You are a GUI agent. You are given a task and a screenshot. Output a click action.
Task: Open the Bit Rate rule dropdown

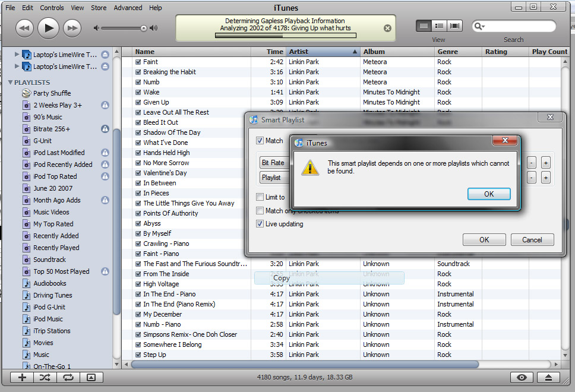point(274,163)
